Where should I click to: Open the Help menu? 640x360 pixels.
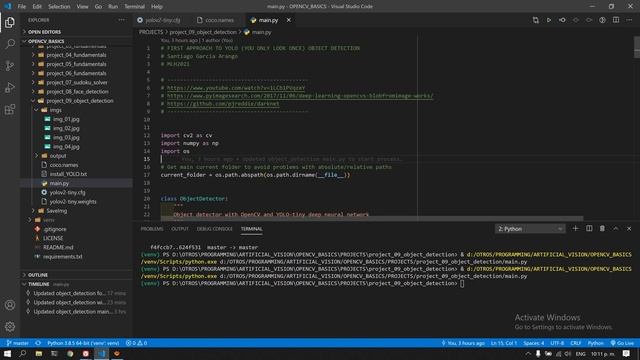point(157,7)
